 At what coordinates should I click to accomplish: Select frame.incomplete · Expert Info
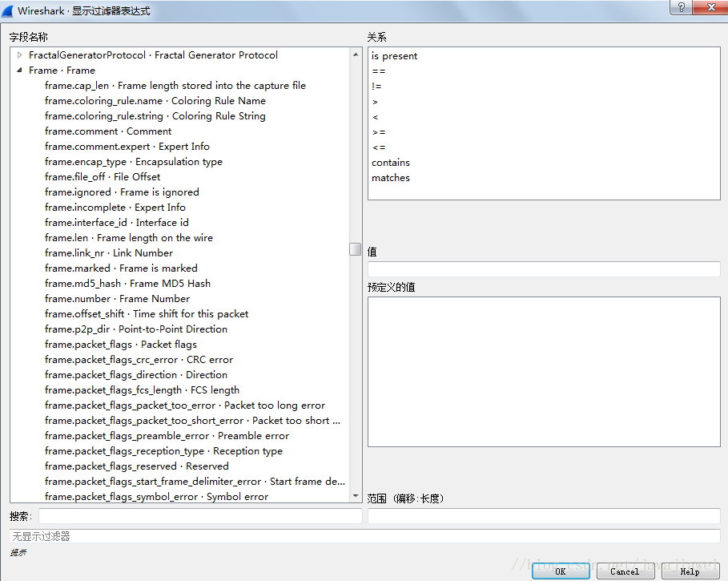115,207
